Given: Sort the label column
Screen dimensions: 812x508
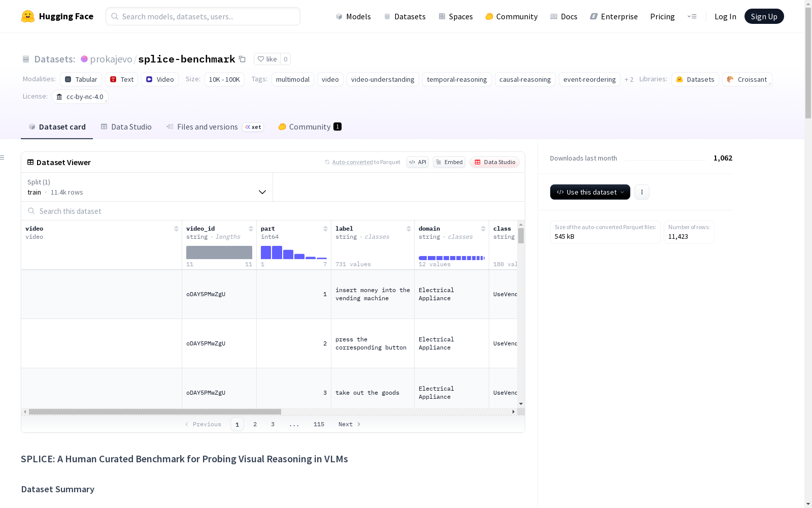Looking at the screenshot, I should click(x=409, y=229).
